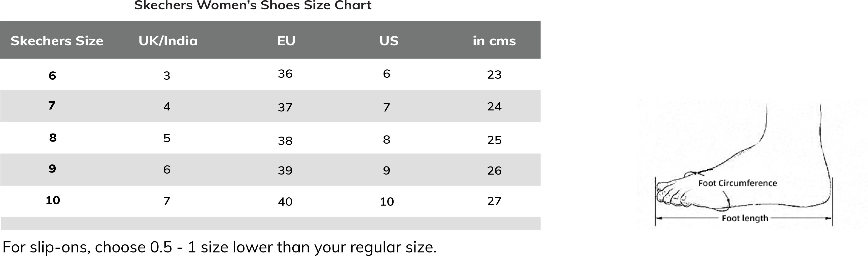The image size is (868, 256).
Task: Click the Foot length label
Action: click(x=745, y=218)
